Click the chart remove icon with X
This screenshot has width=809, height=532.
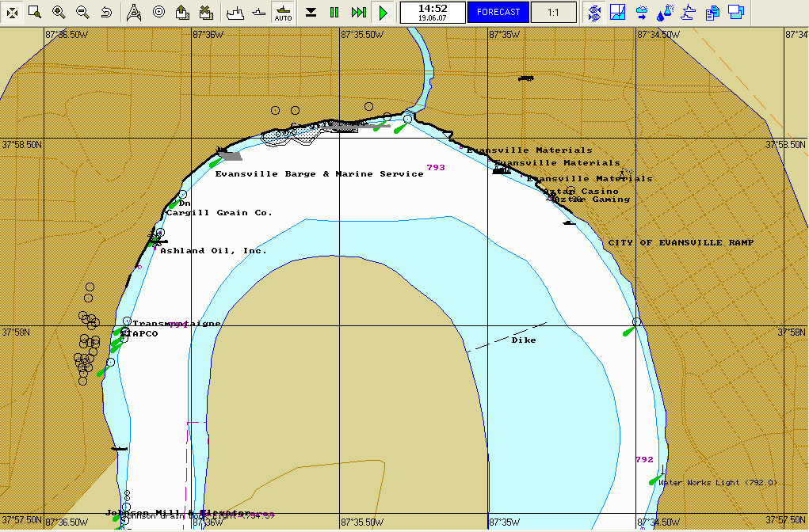206,13
